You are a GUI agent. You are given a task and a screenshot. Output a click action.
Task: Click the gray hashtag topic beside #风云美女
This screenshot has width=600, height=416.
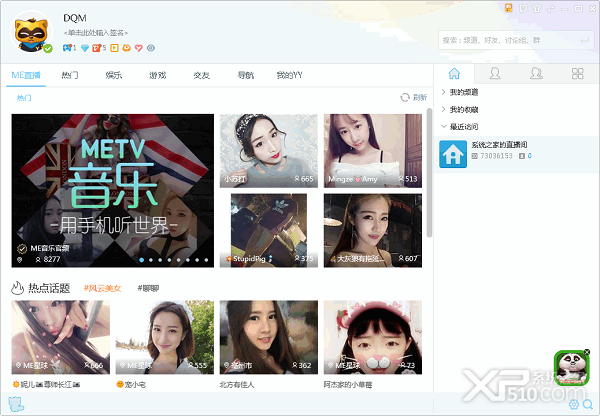148,289
